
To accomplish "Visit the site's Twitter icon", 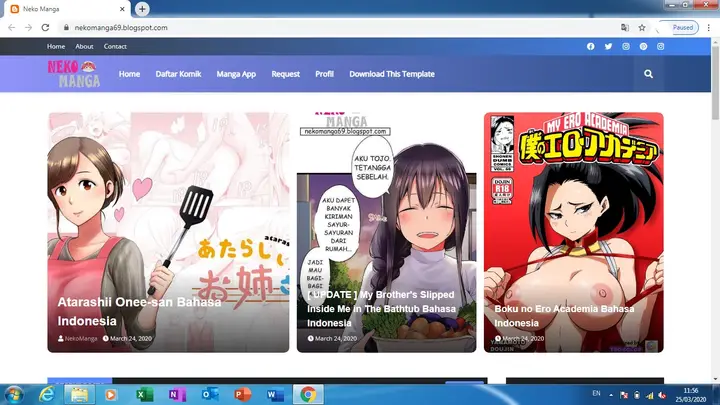I will pyautogui.click(x=608, y=46).
